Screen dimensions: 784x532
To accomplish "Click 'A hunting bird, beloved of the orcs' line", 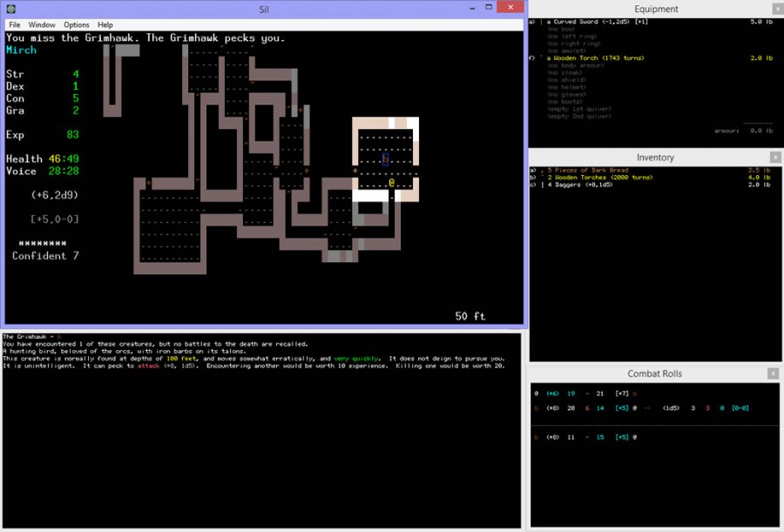I will tap(124, 351).
